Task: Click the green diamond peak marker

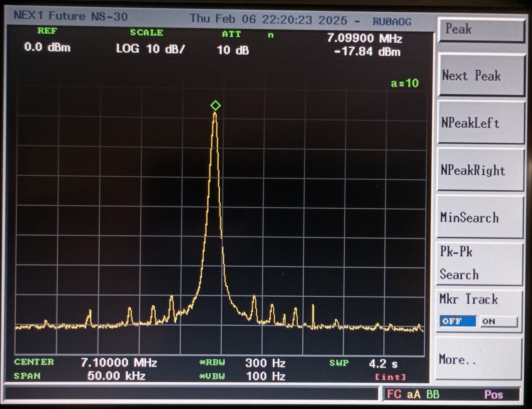Action: click(x=215, y=106)
